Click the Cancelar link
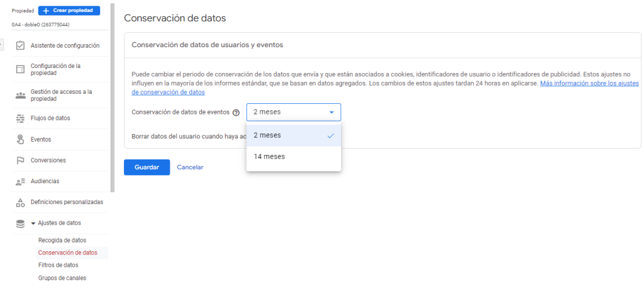644x289 pixels. [190, 167]
